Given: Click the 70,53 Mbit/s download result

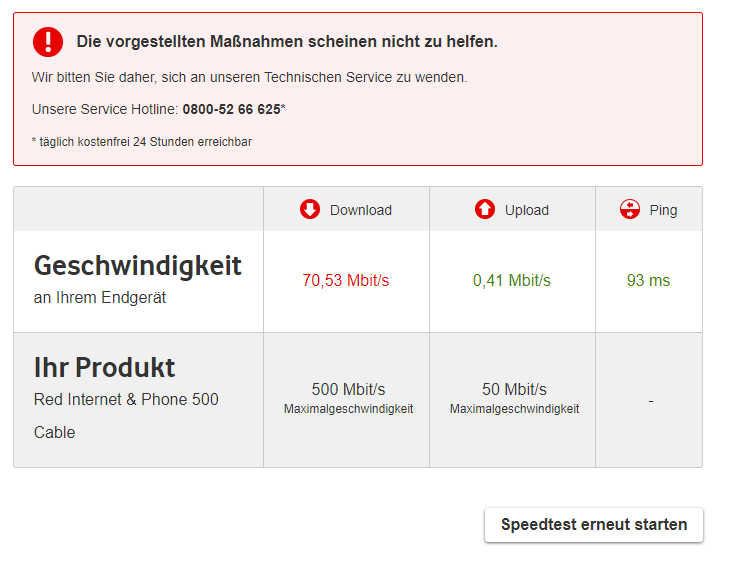Looking at the screenshot, I should tap(346, 281).
